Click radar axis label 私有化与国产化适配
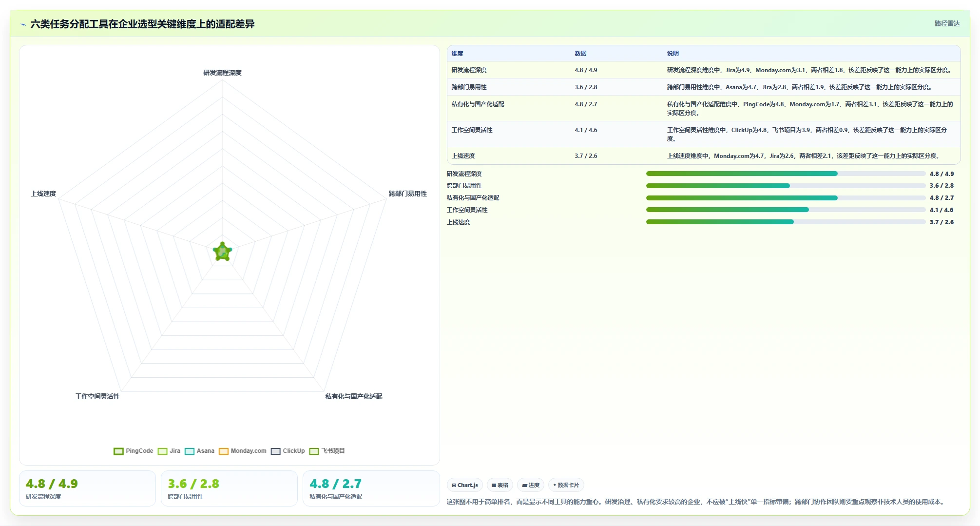 click(x=354, y=396)
